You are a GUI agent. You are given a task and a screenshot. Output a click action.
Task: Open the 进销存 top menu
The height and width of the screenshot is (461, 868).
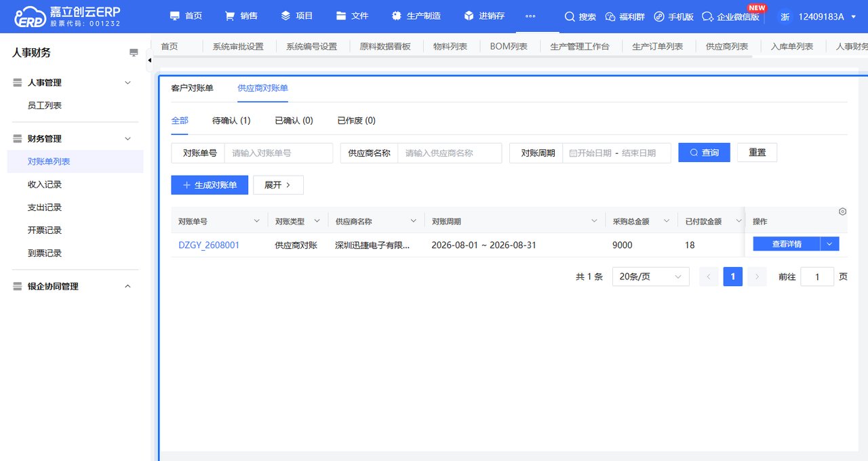484,16
